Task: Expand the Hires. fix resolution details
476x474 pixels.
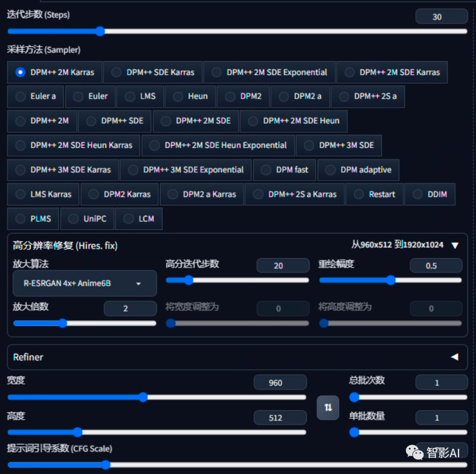Action: [x=455, y=245]
